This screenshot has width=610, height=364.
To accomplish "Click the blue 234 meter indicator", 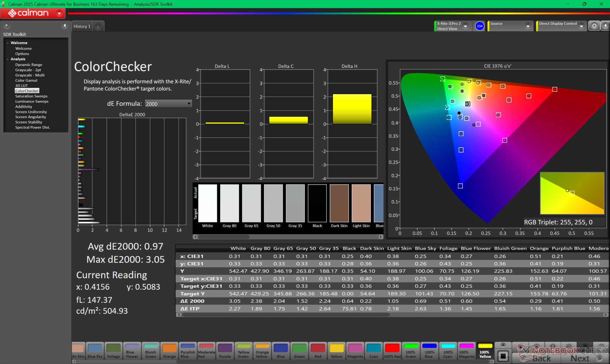I will pyautogui.click(x=479, y=26).
